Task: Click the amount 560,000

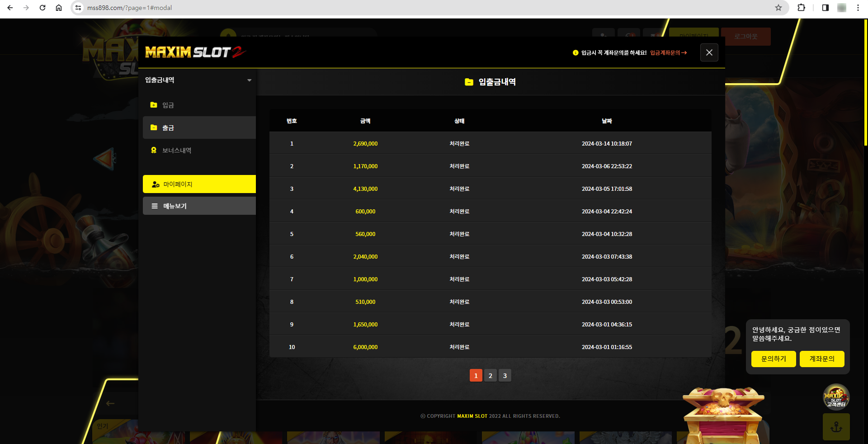Action: (365, 234)
